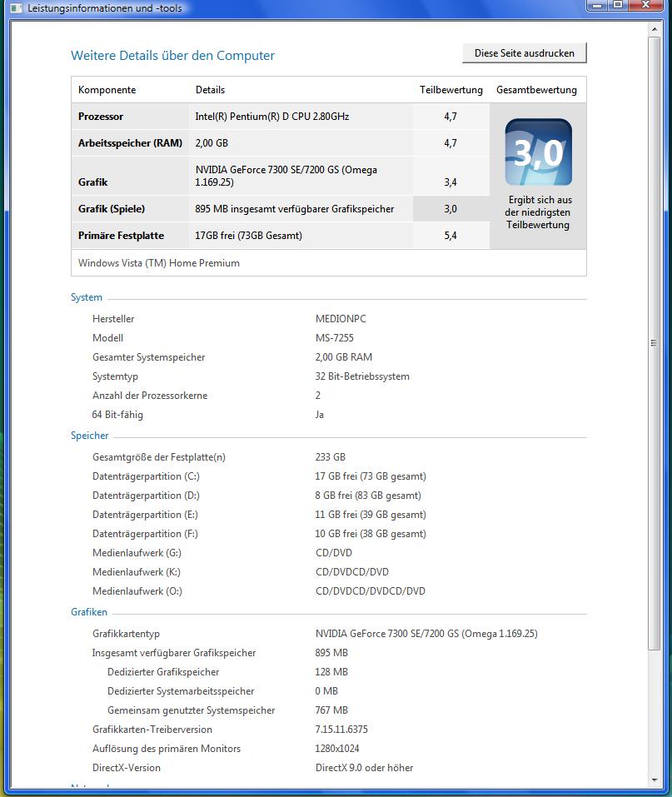The image size is (672, 797).
Task: Click the scrollbar up arrow
Action: (655, 29)
